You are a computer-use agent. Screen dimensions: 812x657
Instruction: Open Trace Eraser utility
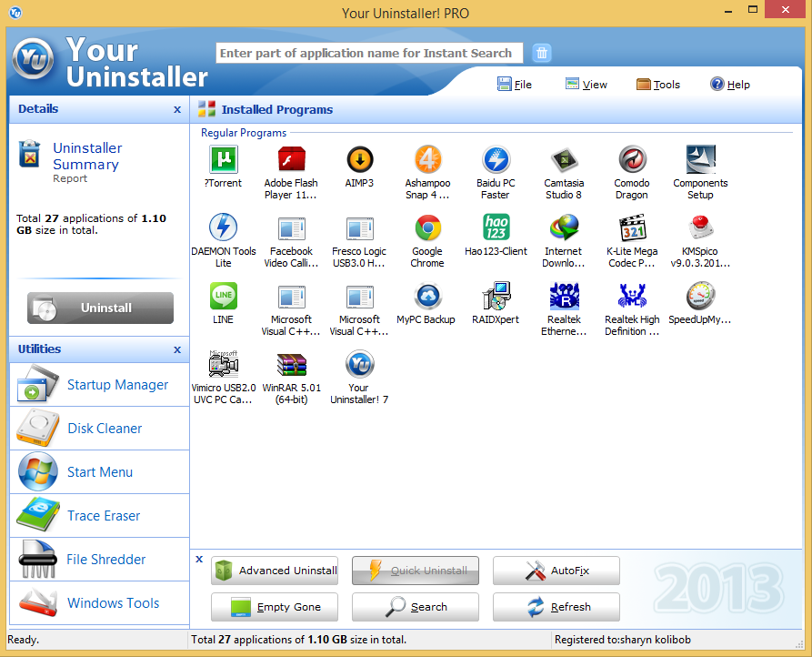tap(99, 516)
